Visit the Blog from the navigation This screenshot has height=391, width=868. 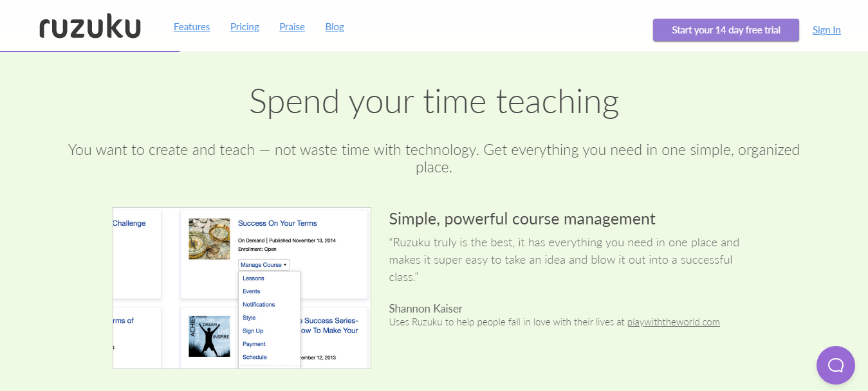click(335, 27)
